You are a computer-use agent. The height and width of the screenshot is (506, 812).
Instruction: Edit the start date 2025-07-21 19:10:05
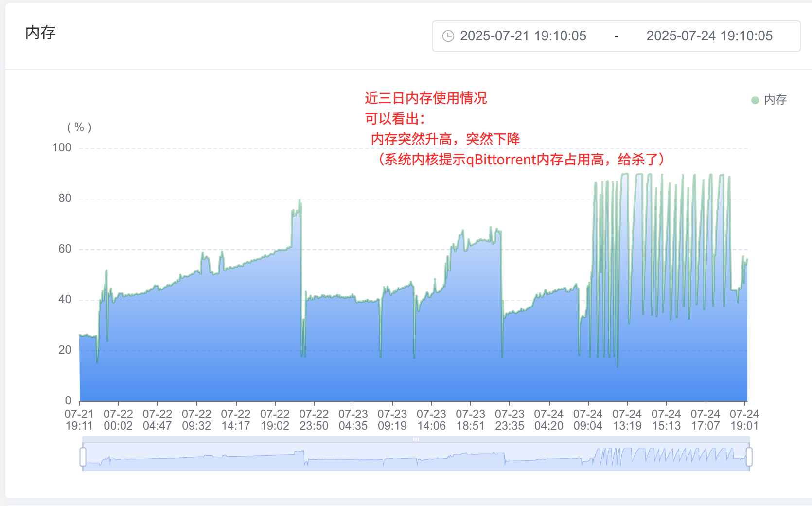523,36
